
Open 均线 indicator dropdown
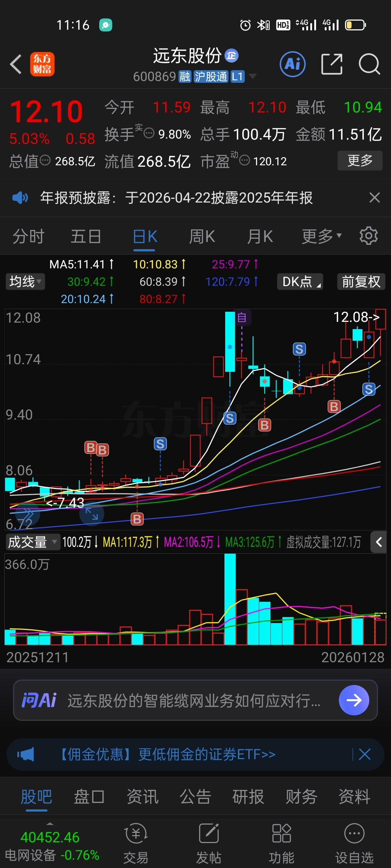(25, 281)
